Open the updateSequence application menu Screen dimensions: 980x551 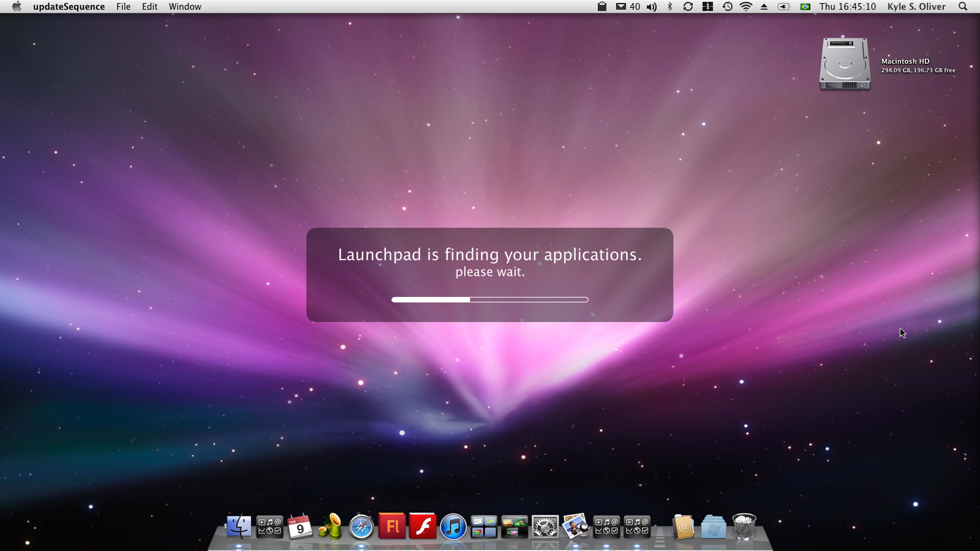[69, 7]
